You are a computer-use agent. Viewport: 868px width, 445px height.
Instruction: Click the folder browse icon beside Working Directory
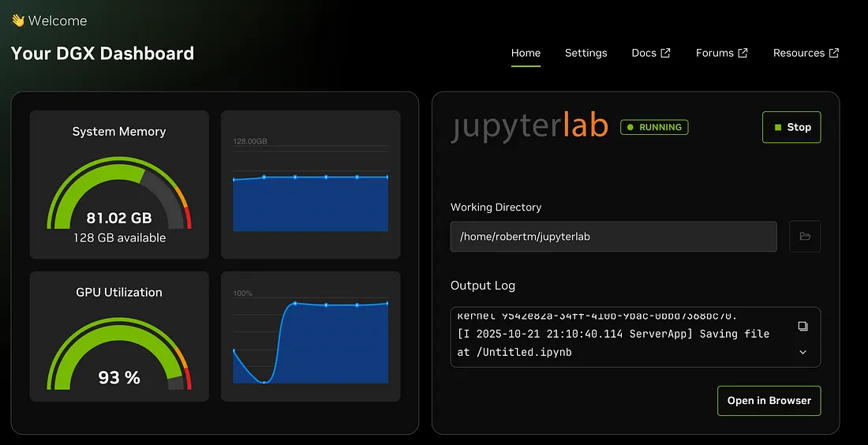(x=805, y=237)
